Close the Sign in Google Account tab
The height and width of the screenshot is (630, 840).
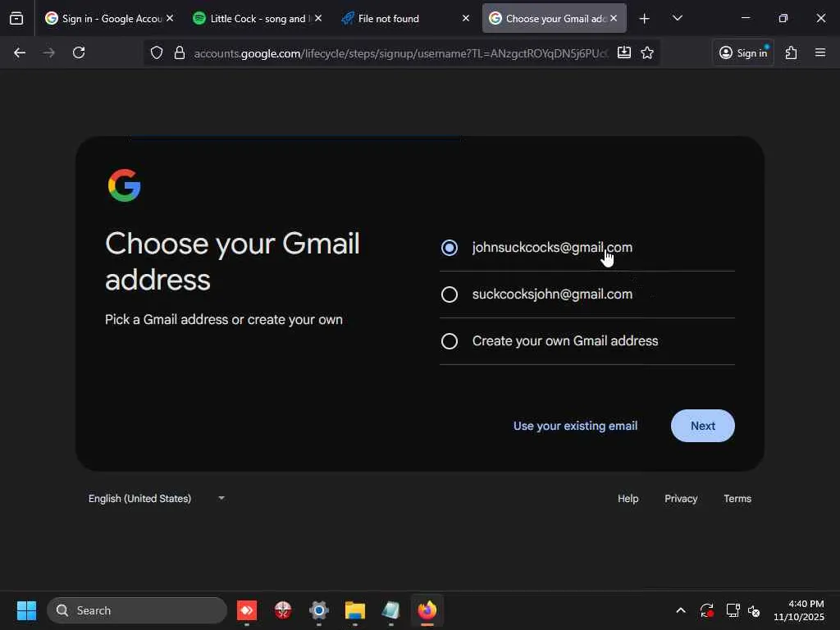[x=170, y=18]
